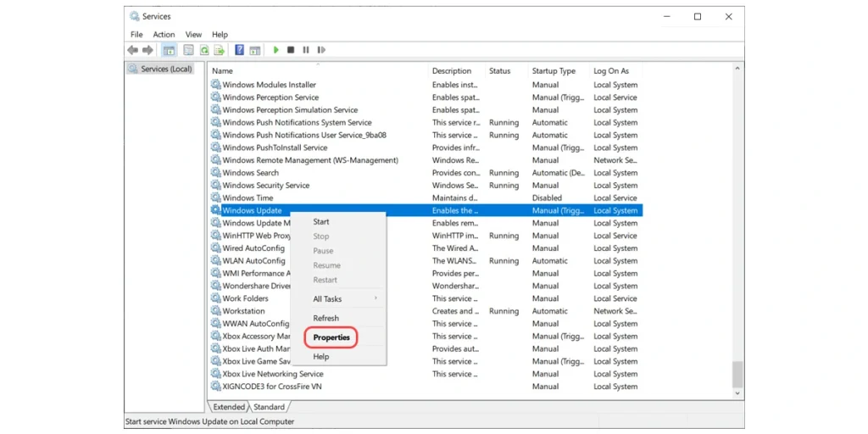This screenshot has height=434, width=868.
Task: Click the vertical scrollbar thumb
Action: tap(737, 374)
